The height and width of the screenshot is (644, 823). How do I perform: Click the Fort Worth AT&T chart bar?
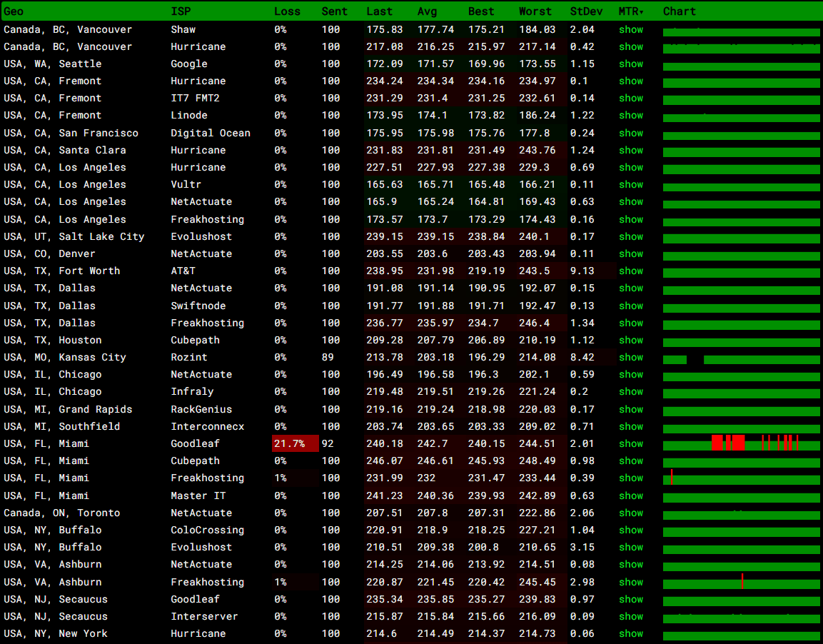pyautogui.click(x=741, y=273)
